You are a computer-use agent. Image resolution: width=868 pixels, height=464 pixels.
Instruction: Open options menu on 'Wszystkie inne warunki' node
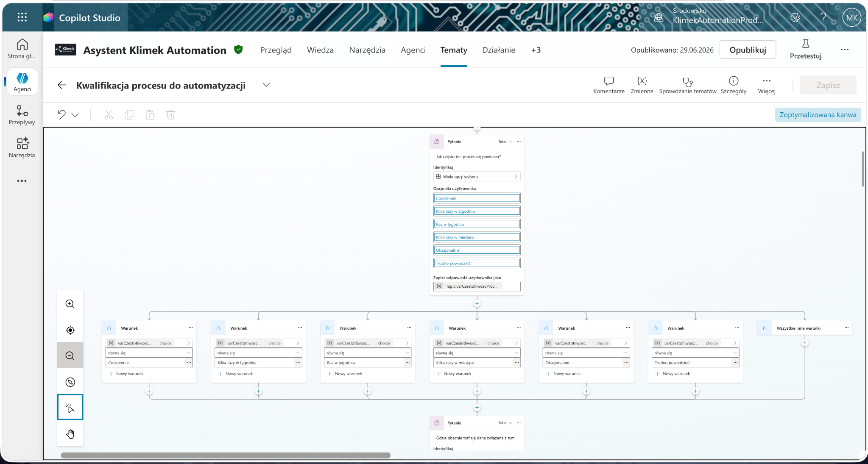[846, 328]
